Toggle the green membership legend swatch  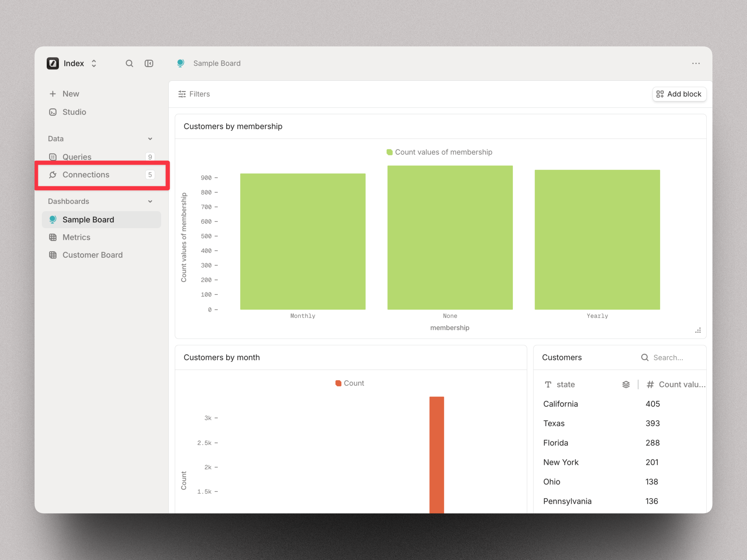click(389, 152)
